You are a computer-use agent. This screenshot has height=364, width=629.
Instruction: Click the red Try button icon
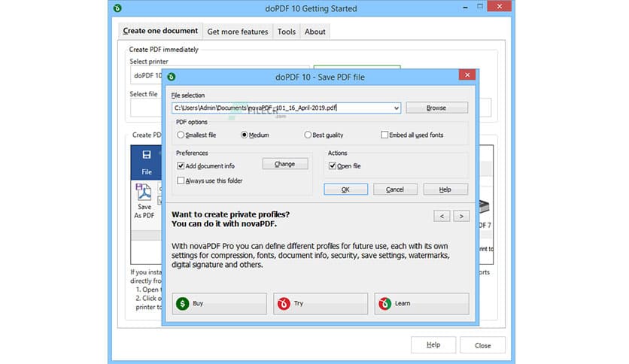(284, 304)
